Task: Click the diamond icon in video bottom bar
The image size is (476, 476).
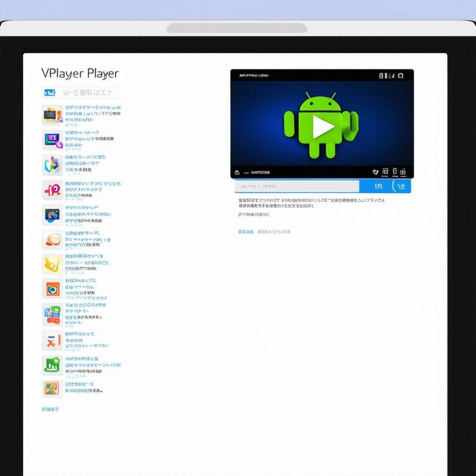Action: tap(376, 172)
